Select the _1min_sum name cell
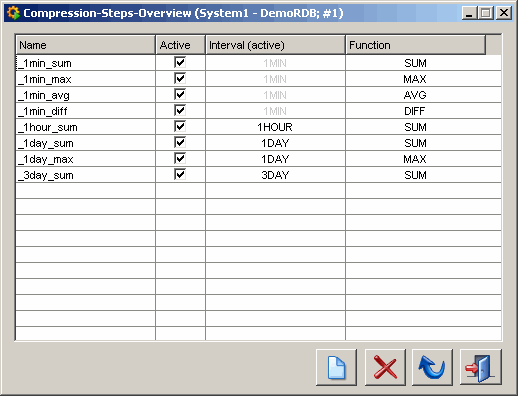Screen dimensions: 518x396 click(x=86, y=63)
